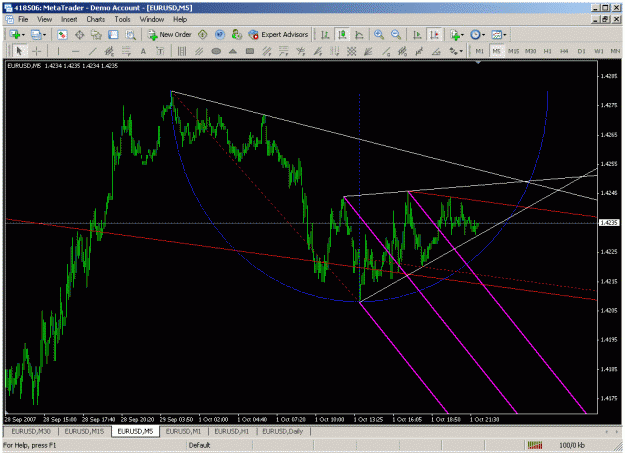Toggle Chart Shift button
The width and height of the screenshot is (625, 453).
(x=434, y=35)
